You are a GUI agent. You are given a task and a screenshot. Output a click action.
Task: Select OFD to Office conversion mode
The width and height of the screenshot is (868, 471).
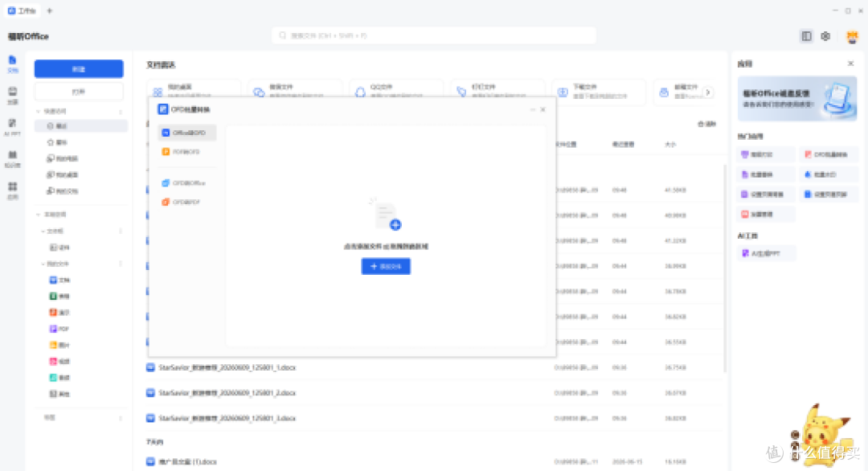pos(186,182)
